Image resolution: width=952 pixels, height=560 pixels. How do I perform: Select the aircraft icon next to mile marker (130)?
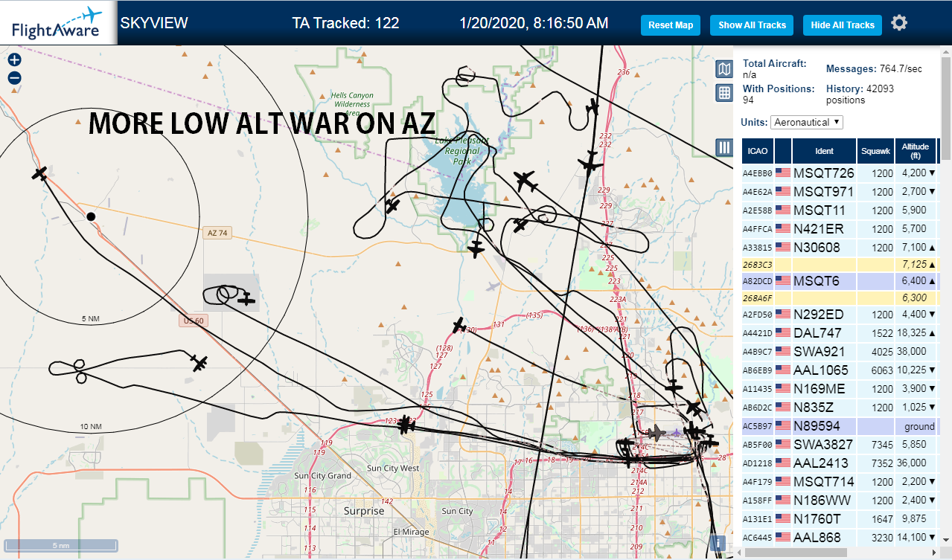click(459, 325)
